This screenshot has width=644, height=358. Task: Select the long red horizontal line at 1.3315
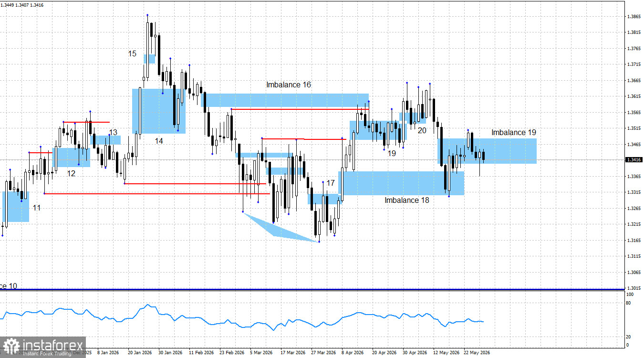coord(157,194)
